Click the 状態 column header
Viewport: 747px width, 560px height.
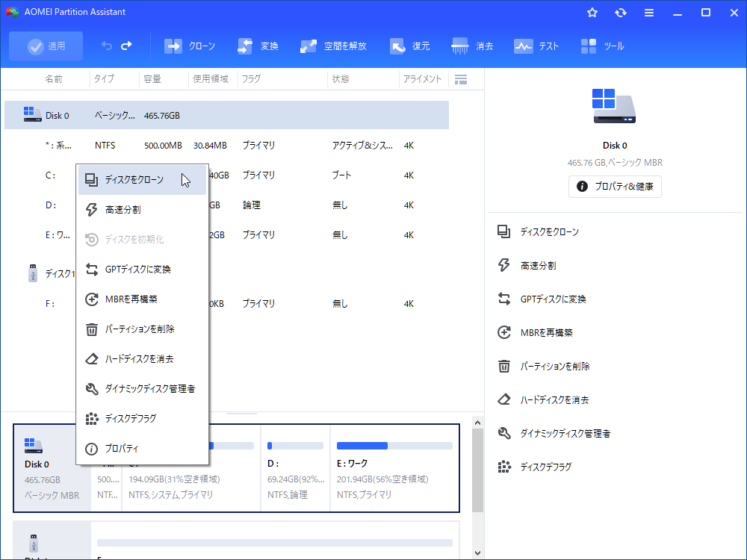341,79
